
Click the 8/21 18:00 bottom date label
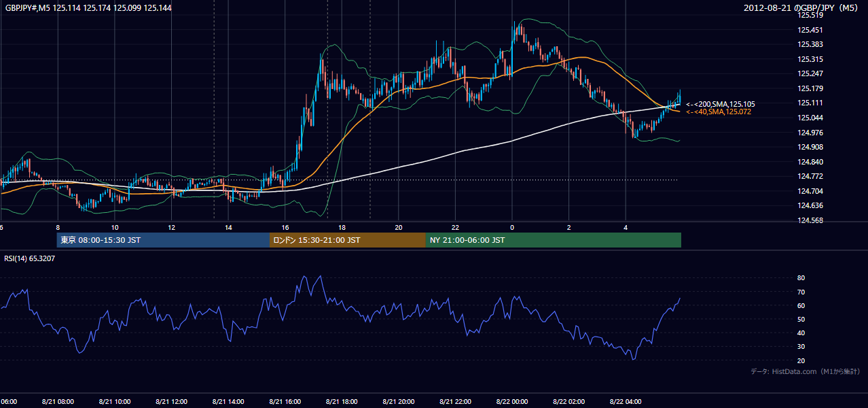point(342,401)
